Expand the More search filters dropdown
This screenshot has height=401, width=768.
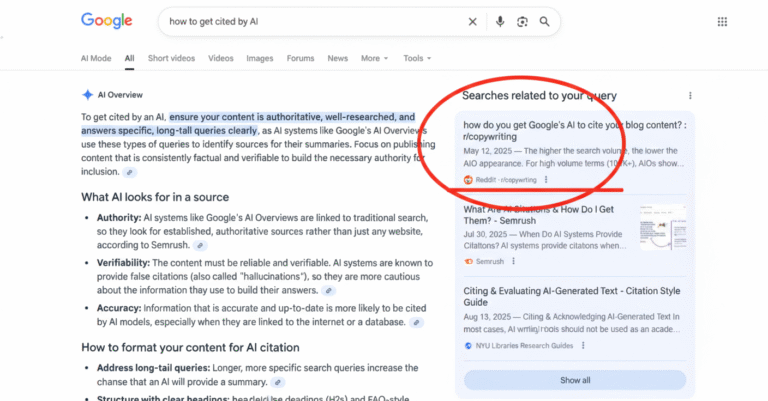coord(375,58)
